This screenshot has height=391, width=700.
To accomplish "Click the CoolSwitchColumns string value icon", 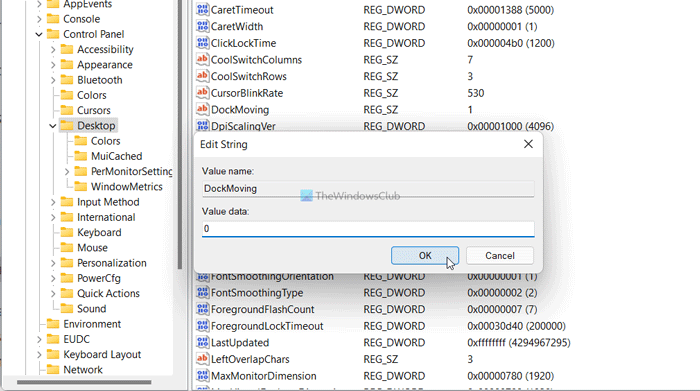I will click(202, 59).
